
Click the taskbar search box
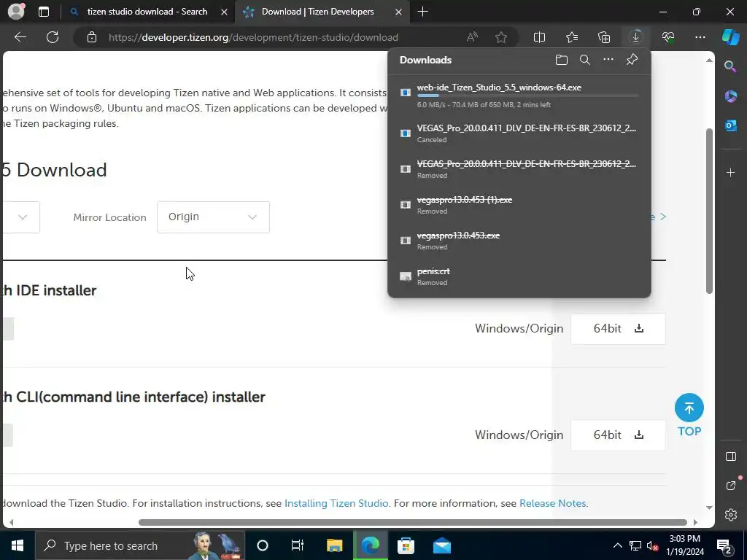coord(139,545)
